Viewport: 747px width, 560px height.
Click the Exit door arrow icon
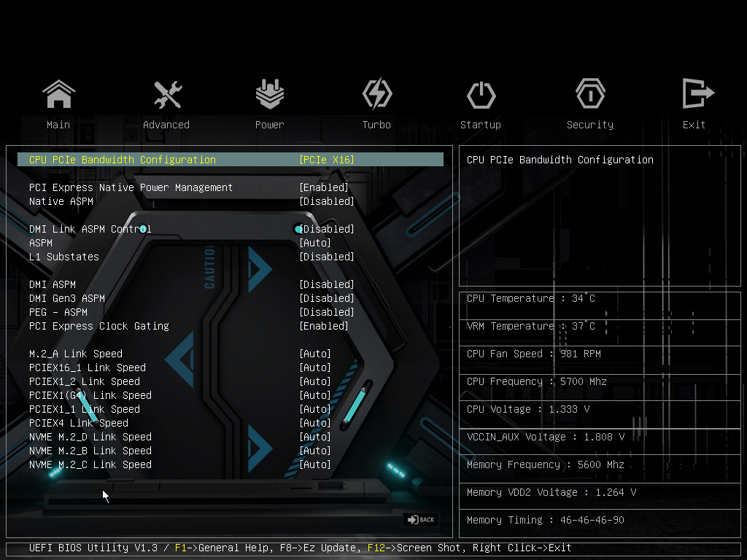coord(698,93)
